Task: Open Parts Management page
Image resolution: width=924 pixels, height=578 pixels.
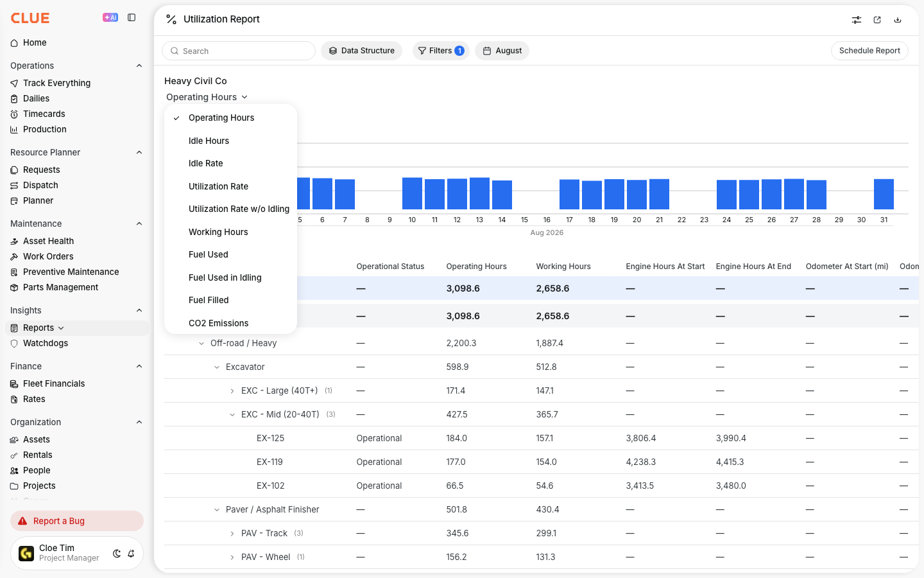Action: [60, 287]
